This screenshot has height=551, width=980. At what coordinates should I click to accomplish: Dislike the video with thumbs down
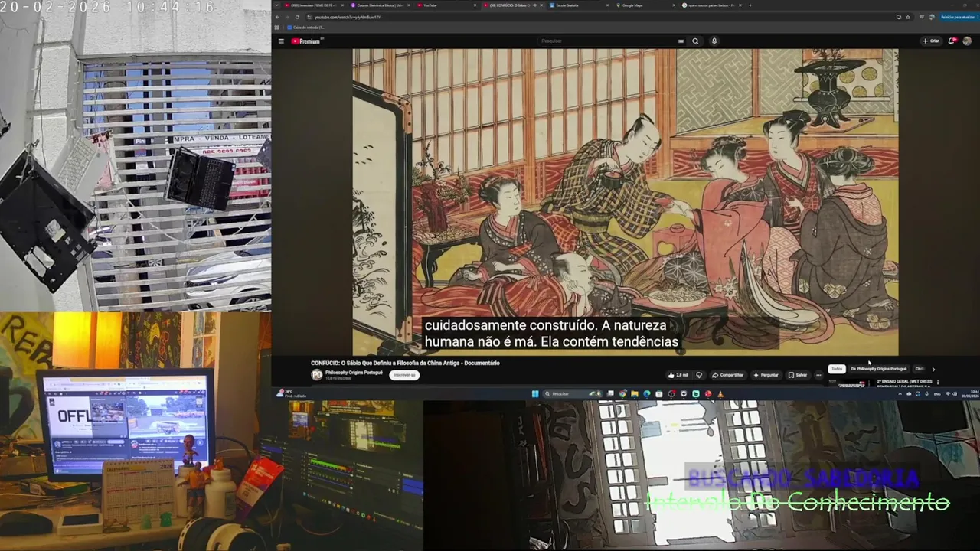click(x=698, y=375)
